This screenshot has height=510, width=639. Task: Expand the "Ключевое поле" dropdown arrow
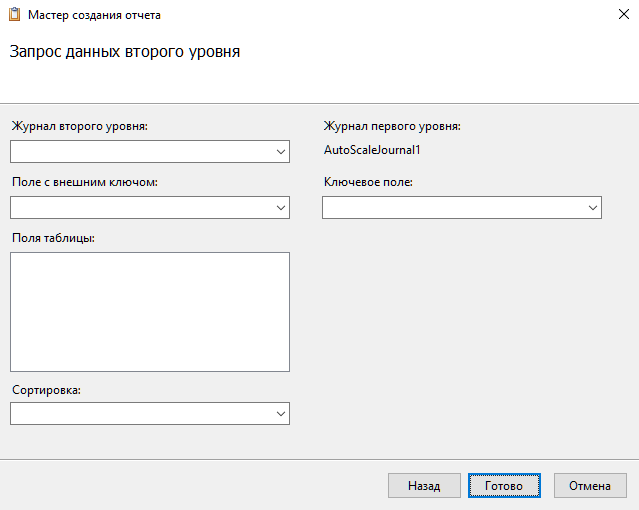[x=591, y=208]
